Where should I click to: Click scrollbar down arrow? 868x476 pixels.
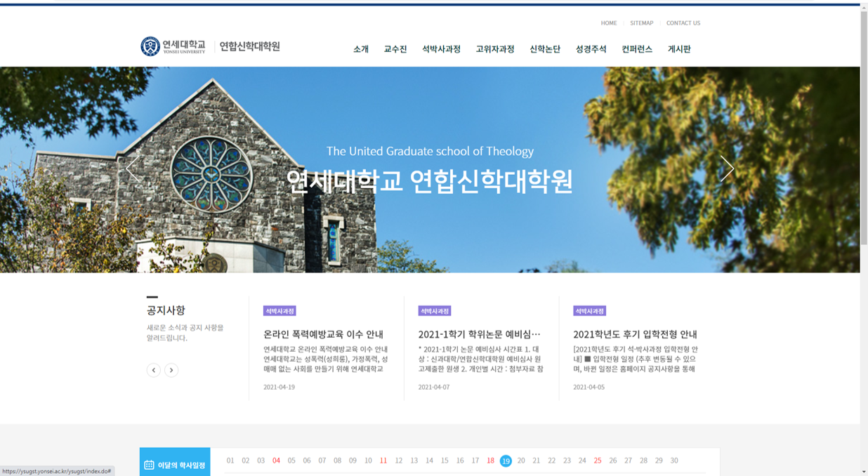click(864, 472)
